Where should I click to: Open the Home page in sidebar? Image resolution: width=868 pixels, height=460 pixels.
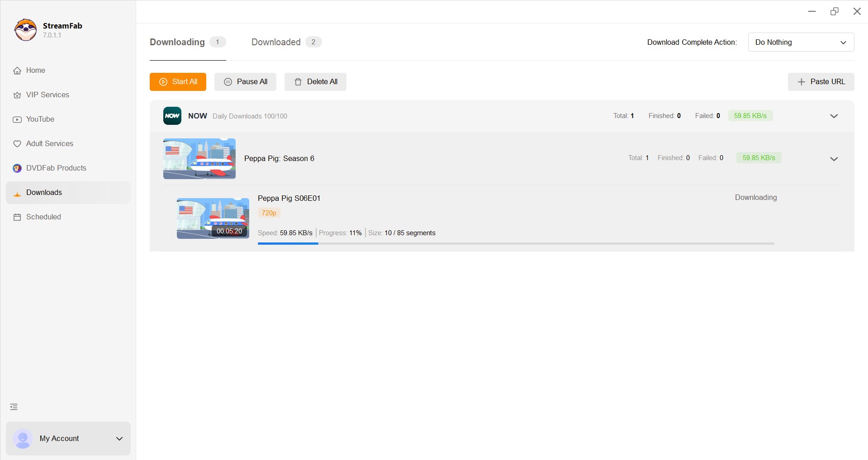coord(35,71)
